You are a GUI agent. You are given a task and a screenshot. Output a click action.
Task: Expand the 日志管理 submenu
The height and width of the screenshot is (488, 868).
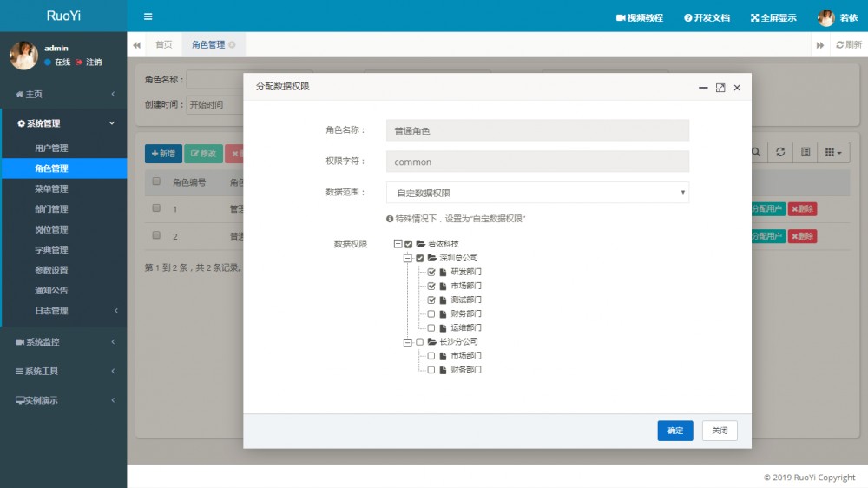pyautogui.click(x=65, y=311)
